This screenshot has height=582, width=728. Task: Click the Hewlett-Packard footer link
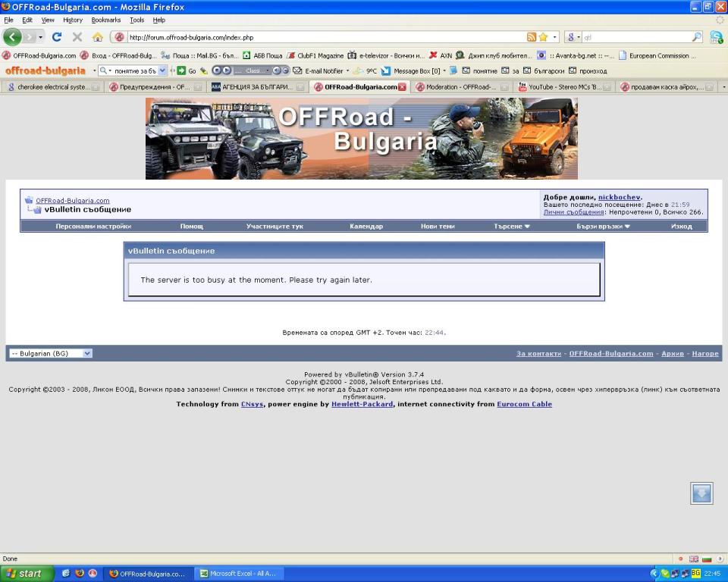click(x=362, y=404)
